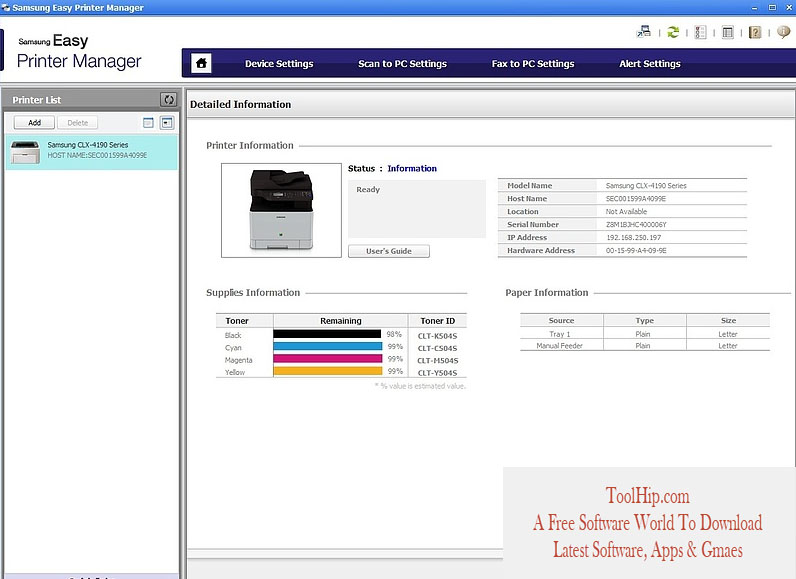The height and width of the screenshot is (579, 796).
Task: Click the Information status link
Action: click(x=412, y=168)
